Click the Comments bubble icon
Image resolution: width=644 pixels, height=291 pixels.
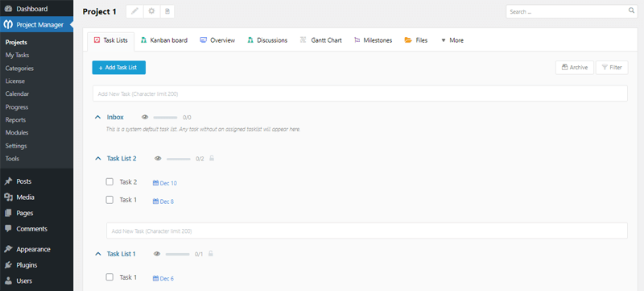pyautogui.click(x=8, y=229)
